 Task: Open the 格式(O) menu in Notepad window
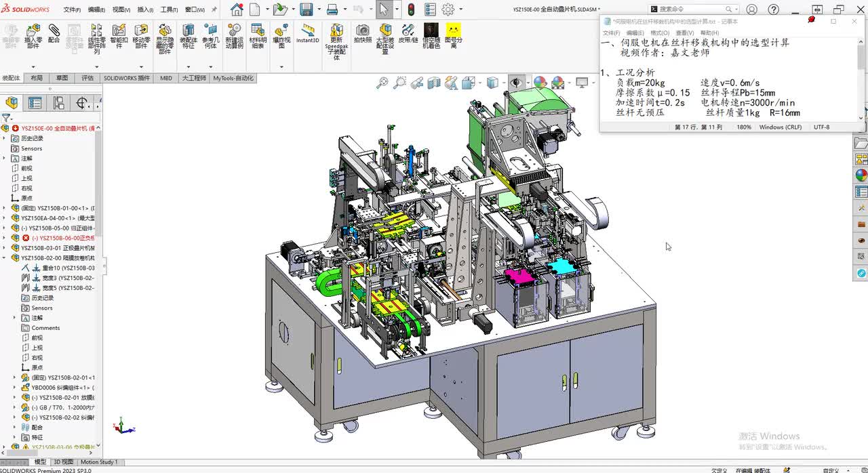click(660, 33)
